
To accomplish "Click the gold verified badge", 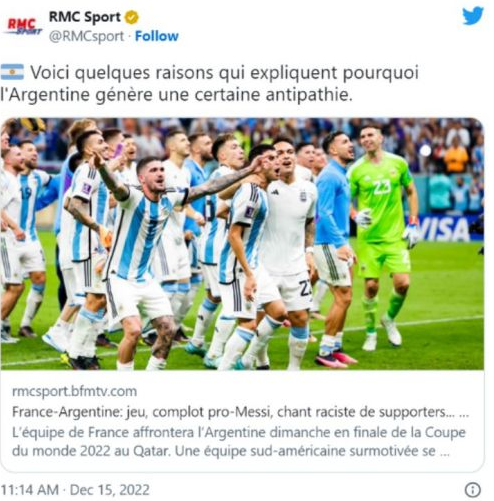I will pyautogui.click(x=132, y=17).
